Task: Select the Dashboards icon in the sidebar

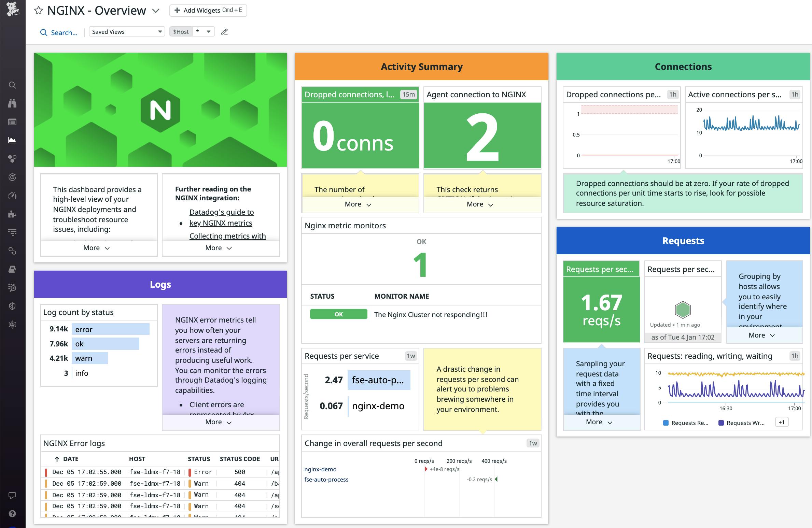Action: [13, 140]
